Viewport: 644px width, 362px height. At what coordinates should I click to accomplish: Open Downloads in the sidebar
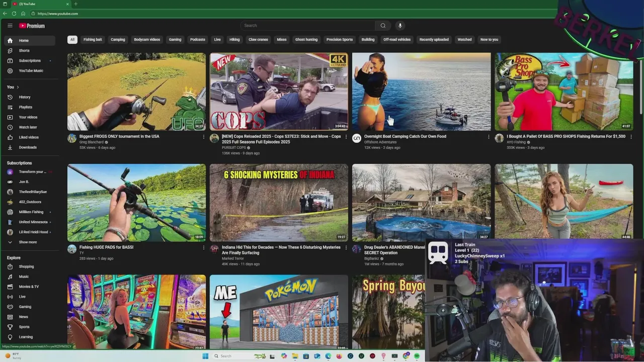[30, 147]
